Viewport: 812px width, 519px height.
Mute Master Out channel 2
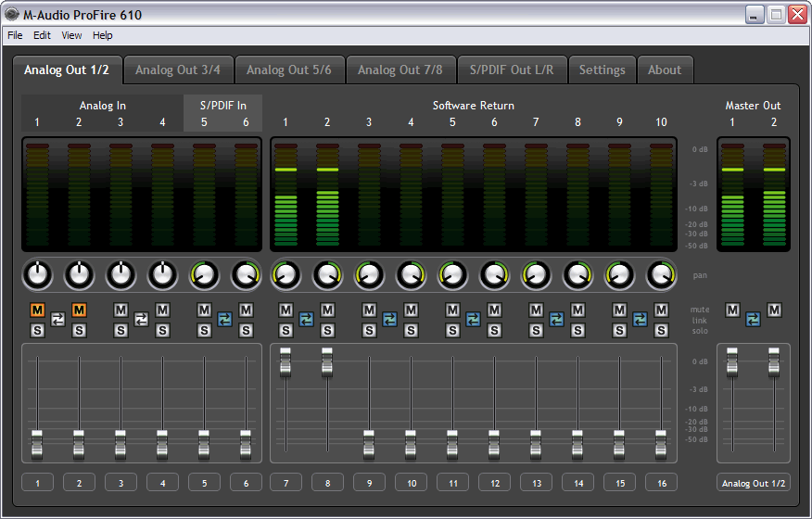pos(774,310)
